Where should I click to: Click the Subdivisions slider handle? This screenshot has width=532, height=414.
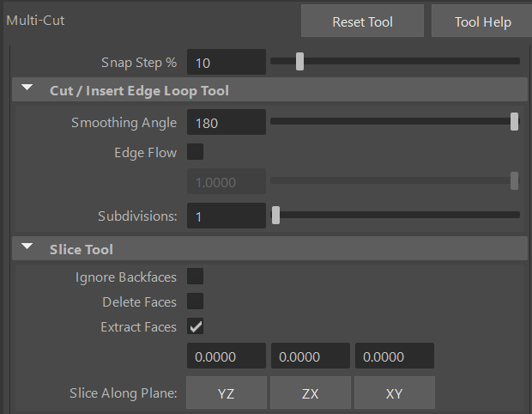(275, 216)
